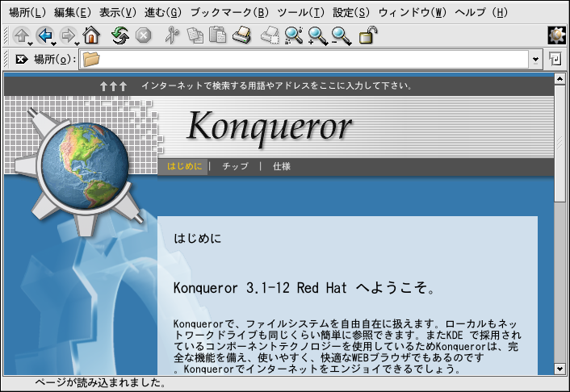Reload the page with the refresh icon

[119, 35]
